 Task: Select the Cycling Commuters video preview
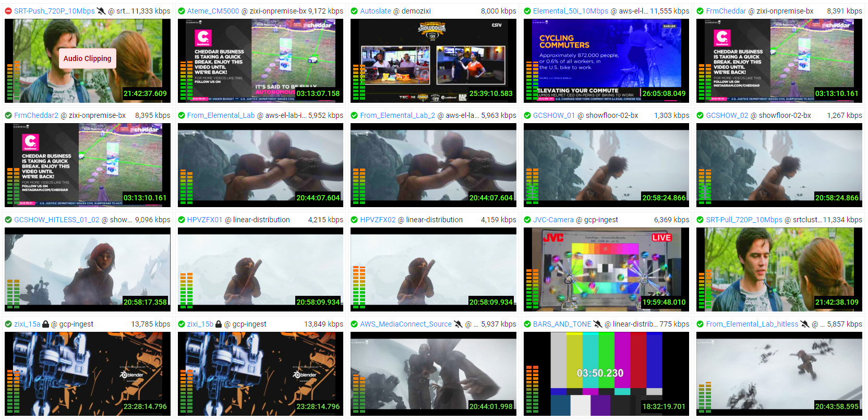tap(606, 61)
